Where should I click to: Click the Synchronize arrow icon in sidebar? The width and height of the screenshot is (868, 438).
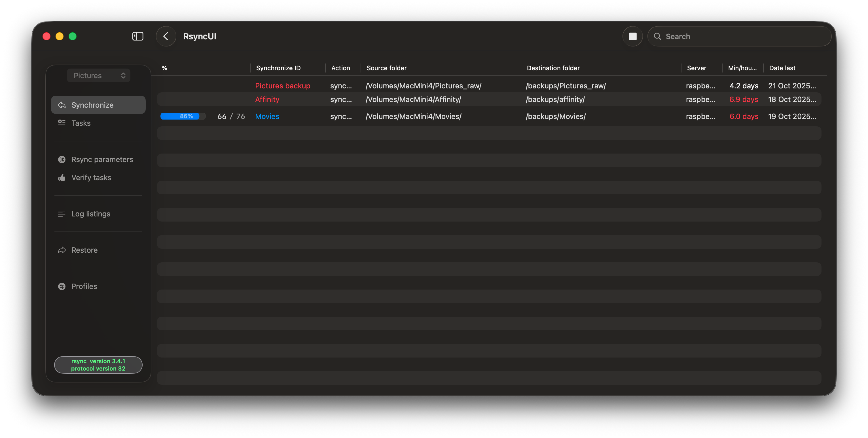click(62, 105)
